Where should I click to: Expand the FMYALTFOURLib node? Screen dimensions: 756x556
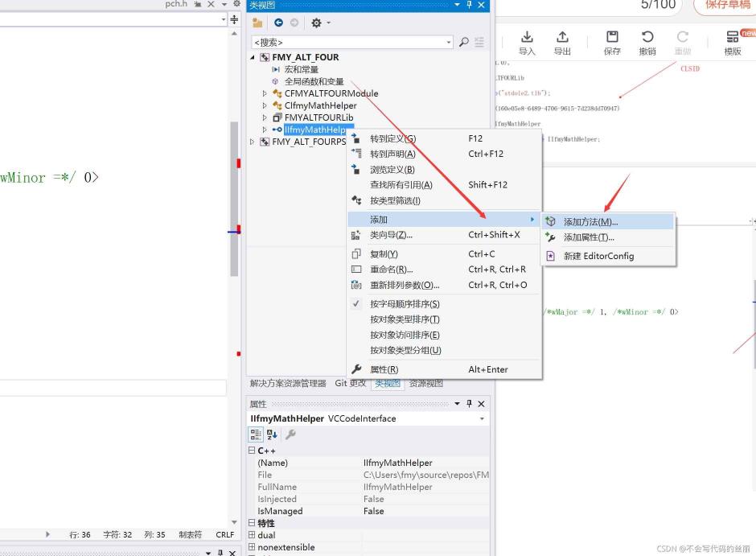pos(265,117)
